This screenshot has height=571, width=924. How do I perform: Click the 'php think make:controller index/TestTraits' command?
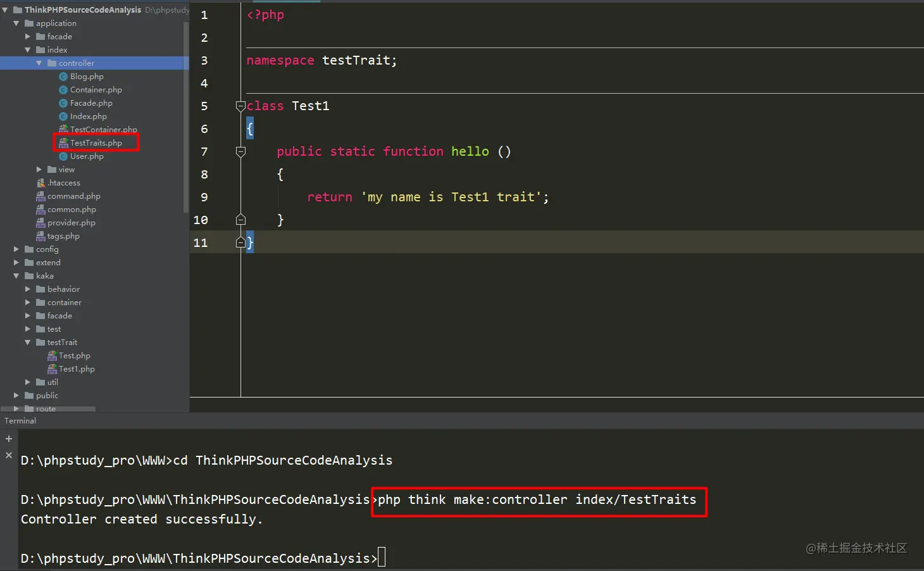click(537, 500)
